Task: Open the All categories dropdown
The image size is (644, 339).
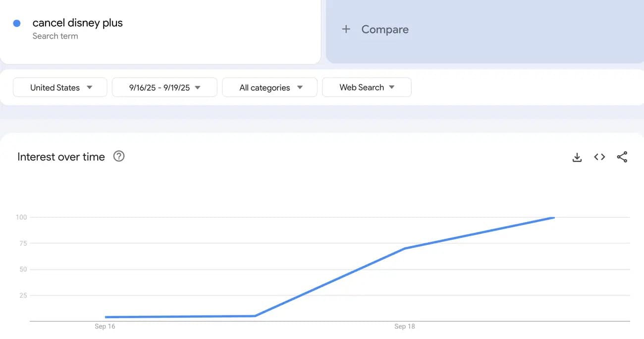Action: click(270, 87)
